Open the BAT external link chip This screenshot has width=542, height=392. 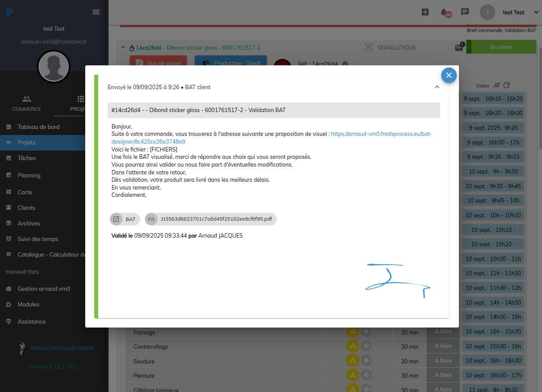(x=125, y=219)
